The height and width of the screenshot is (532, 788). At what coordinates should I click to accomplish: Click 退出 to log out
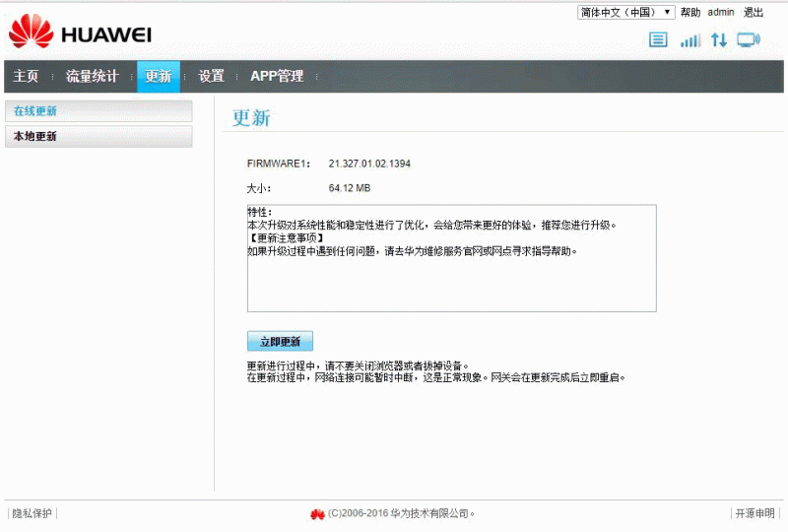pyautogui.click(x=754, y=12)
